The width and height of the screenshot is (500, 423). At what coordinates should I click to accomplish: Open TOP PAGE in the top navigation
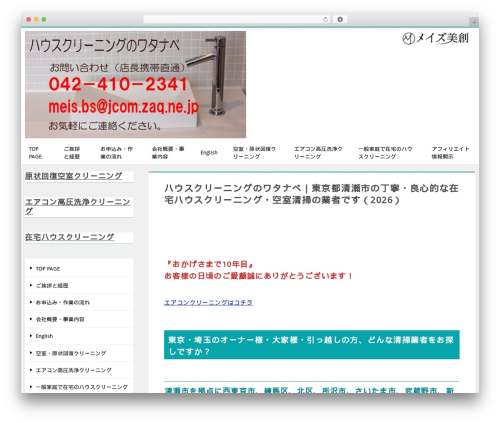(35, 153)
